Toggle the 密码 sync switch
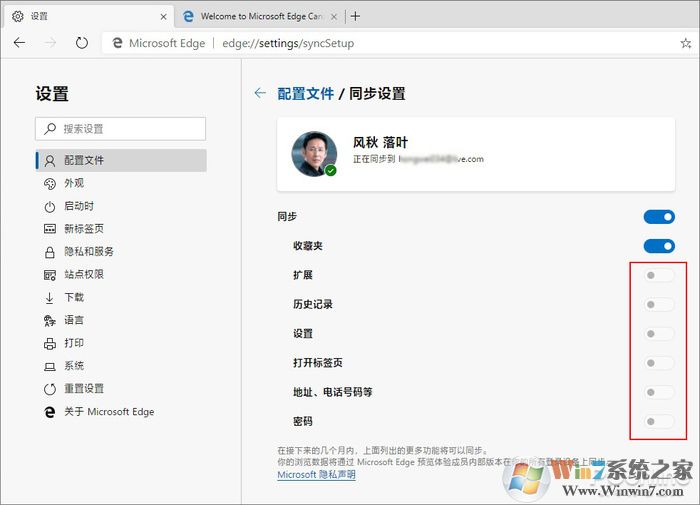 tap(659, 422)
